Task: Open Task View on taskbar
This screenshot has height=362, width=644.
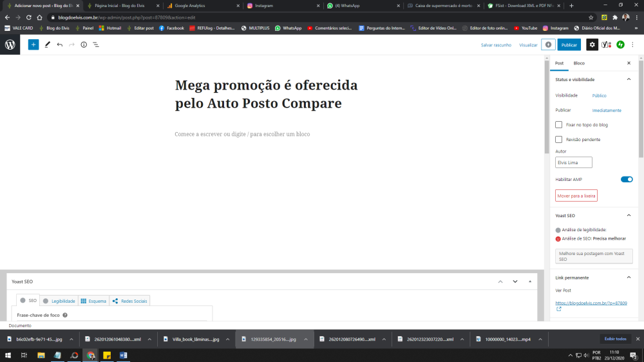Action: coord(24,356)
